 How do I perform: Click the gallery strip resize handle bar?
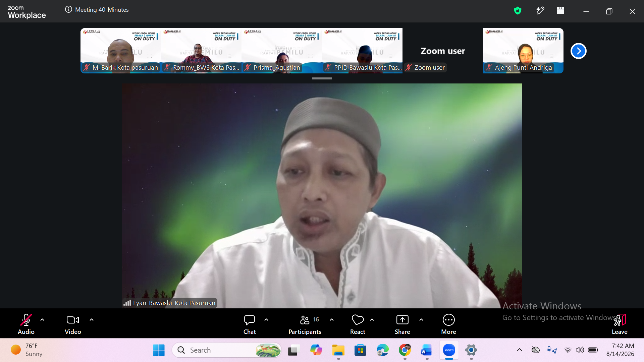[x=322, y=78]
